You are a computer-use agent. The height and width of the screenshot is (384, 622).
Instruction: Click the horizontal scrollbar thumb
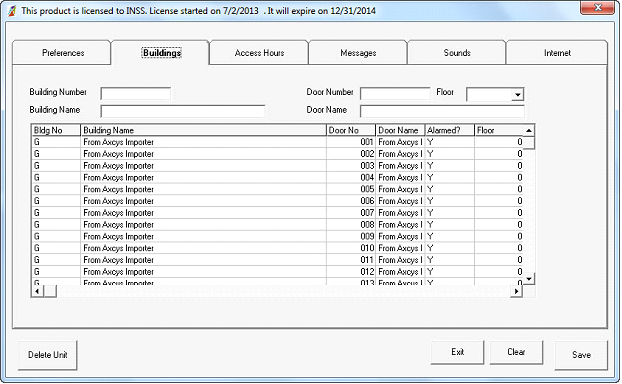click(x=50, y=291)
